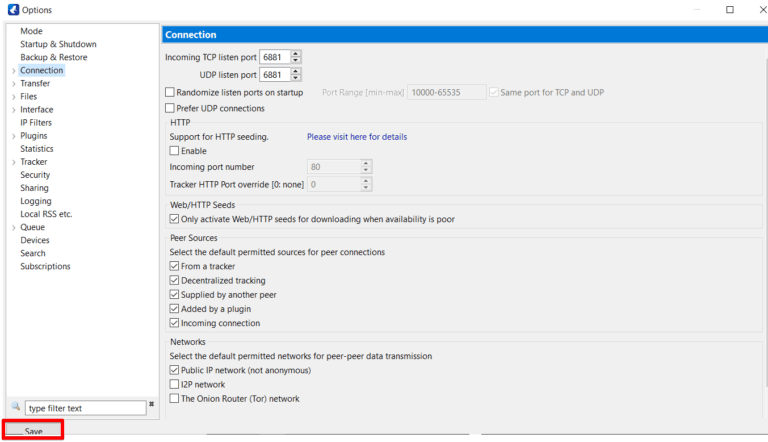Open IP Filters settings

click(36, 123)
